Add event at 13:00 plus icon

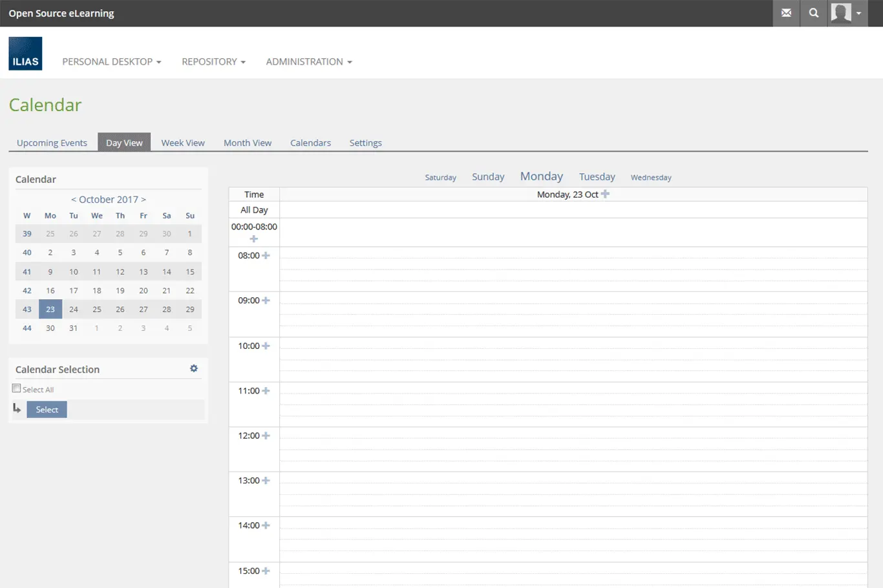pyautogui.click(x=266, y=481)
